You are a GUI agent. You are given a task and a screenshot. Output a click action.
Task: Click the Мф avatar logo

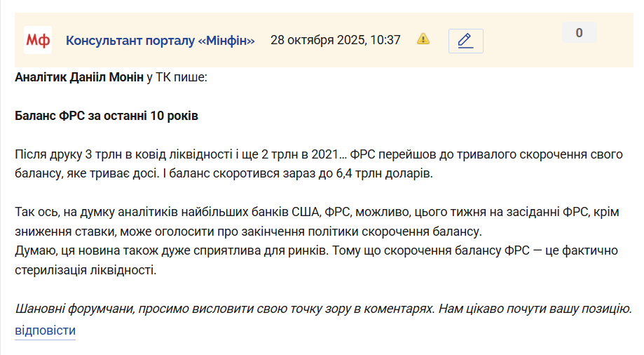pos(38,40)
